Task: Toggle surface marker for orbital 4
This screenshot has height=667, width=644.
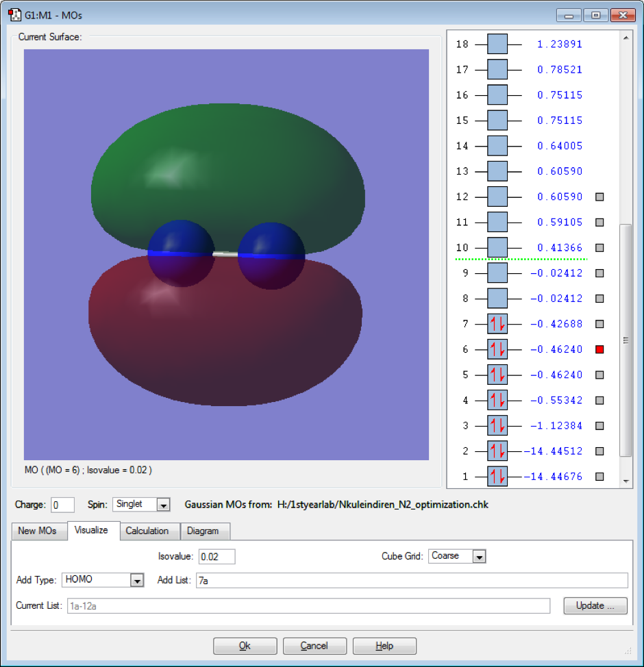Action: pyautogui.click(x=599, y=401)
